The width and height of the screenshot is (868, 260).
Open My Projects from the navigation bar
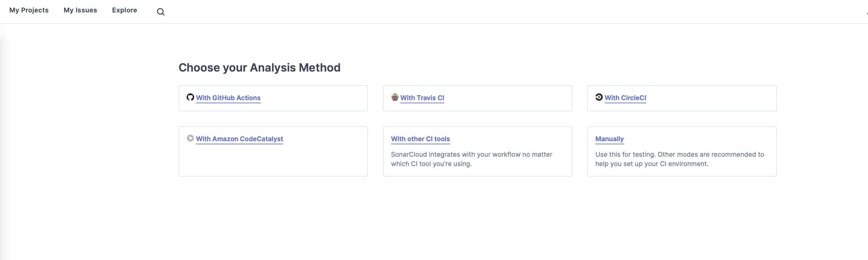29,10
